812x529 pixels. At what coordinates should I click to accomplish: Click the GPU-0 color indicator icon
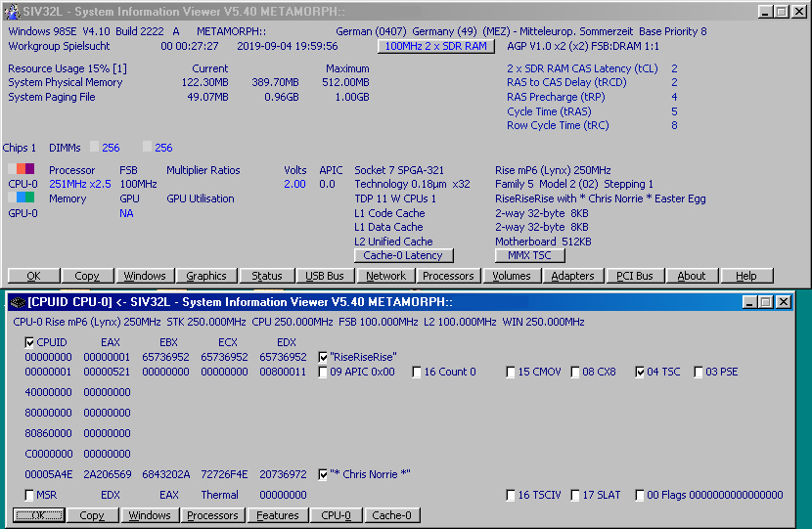[22, 198]
